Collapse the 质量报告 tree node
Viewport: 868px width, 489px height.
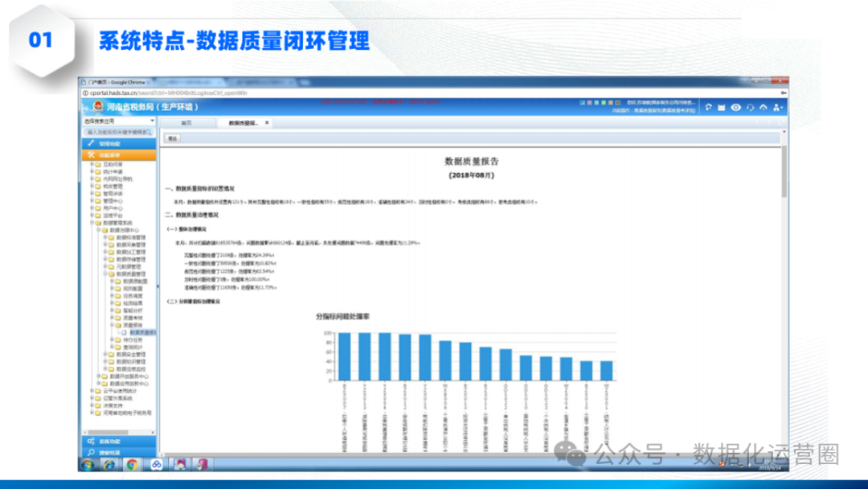coord(112,325)
